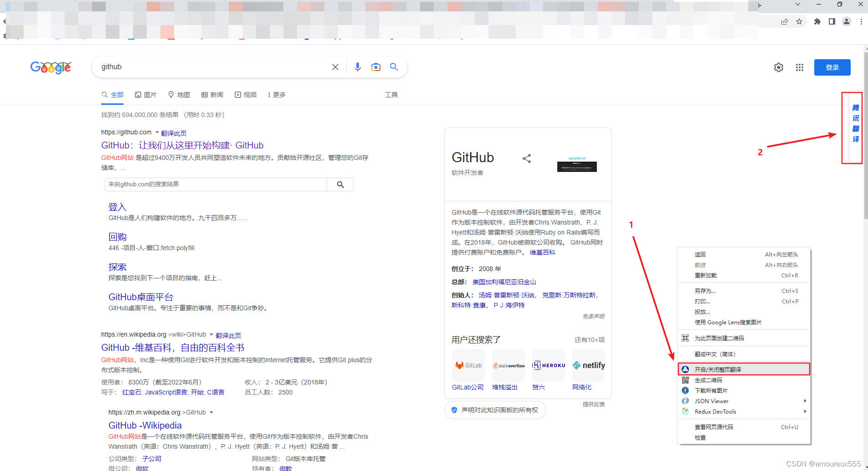The height and width of the screenshot is (471, 868).
Task: Click the 登录 button
Action: coord(832,67)
